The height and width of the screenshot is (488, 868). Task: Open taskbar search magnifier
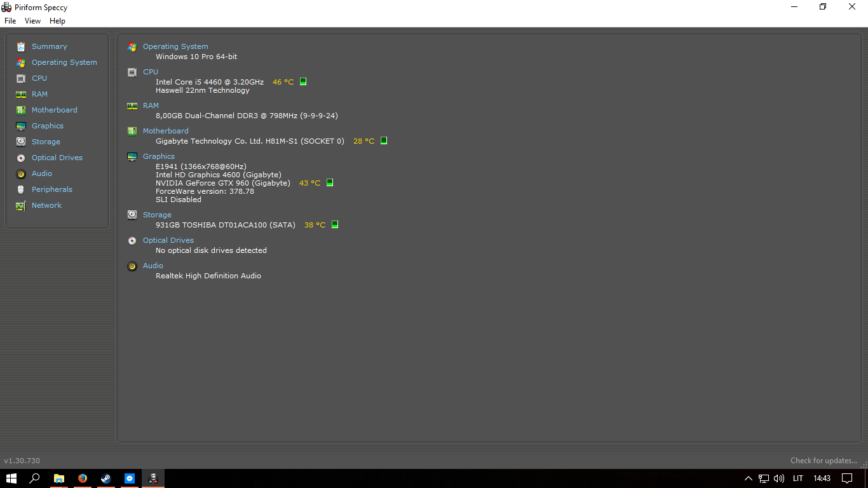pos(35,478)
